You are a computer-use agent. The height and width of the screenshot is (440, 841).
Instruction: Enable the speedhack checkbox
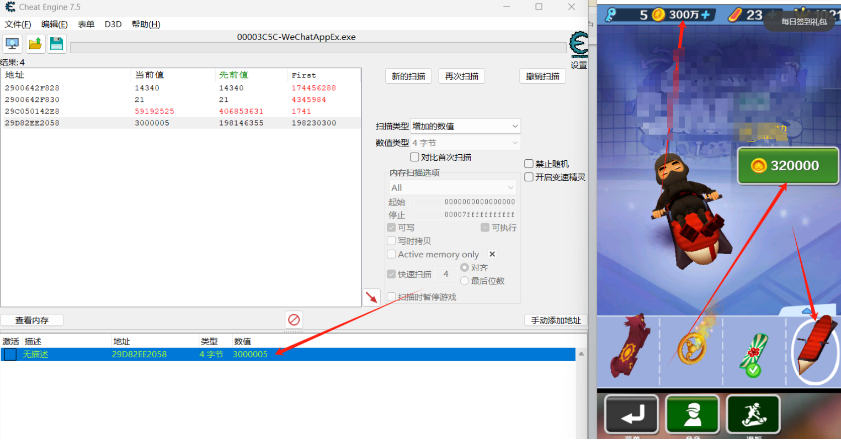529,177
